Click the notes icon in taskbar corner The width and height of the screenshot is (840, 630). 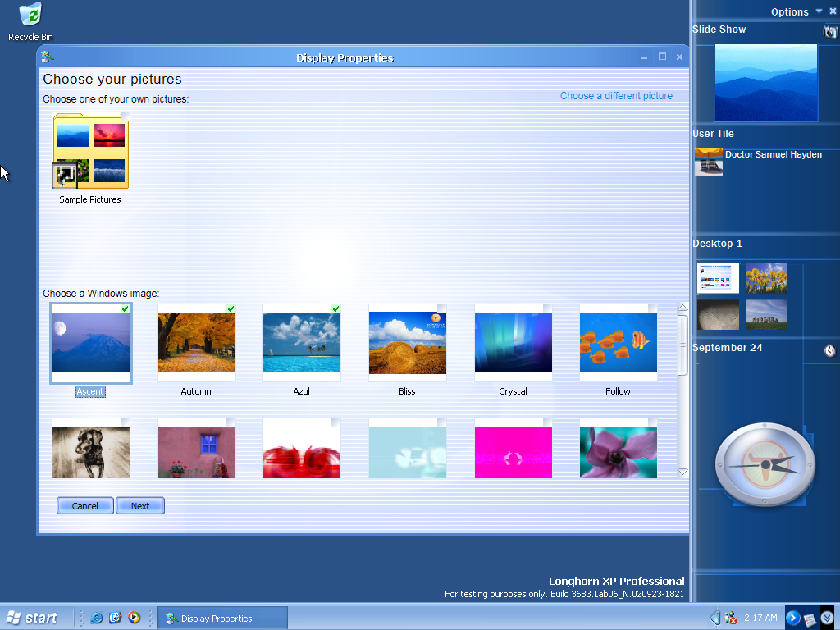[x=810, y=619]
